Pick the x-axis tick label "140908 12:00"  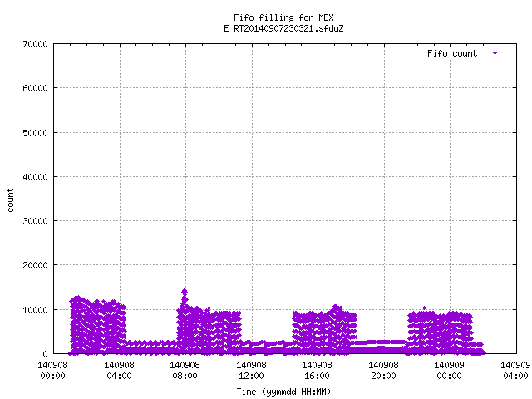(251, 371)
